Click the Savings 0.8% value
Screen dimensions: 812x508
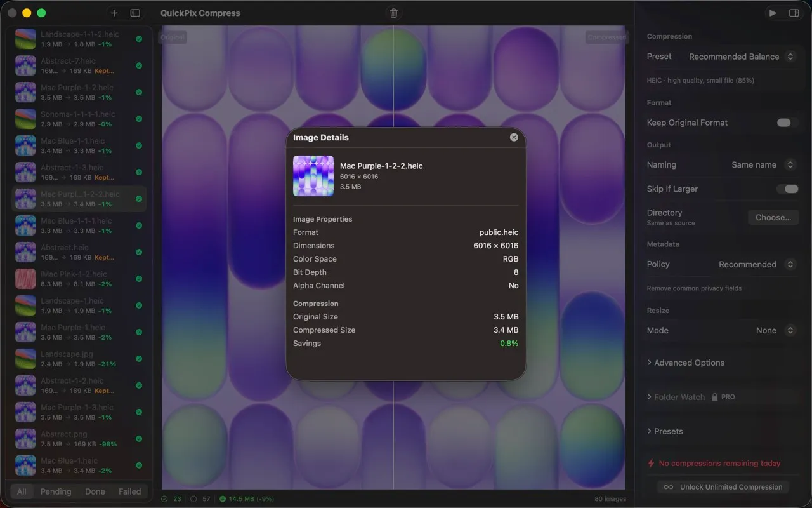(x=508, y=344)
